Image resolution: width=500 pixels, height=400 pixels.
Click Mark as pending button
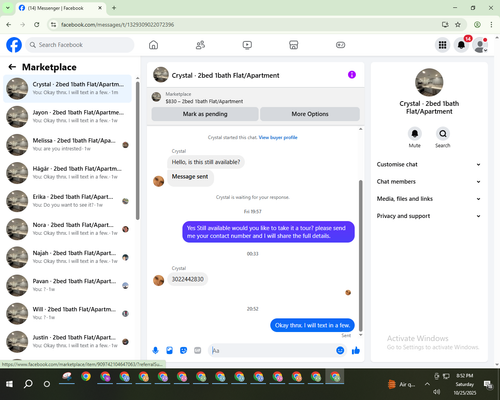(x=205, y=114)
